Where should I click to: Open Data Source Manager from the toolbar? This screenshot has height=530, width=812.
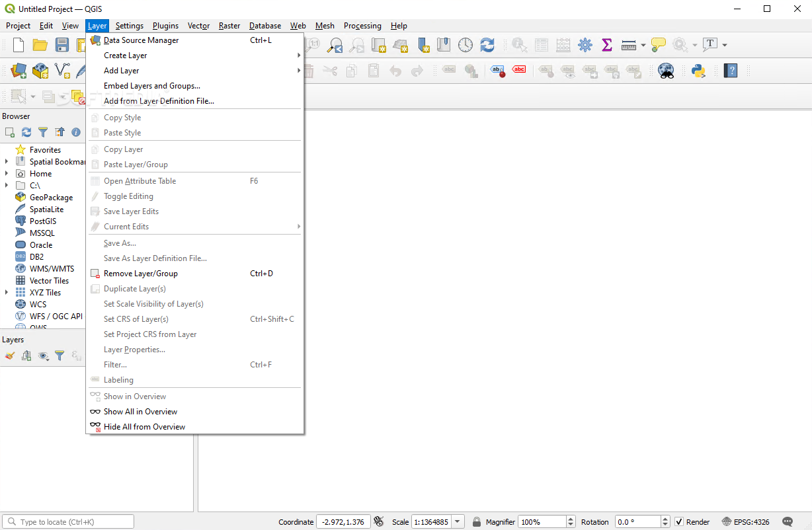(19, 71)
